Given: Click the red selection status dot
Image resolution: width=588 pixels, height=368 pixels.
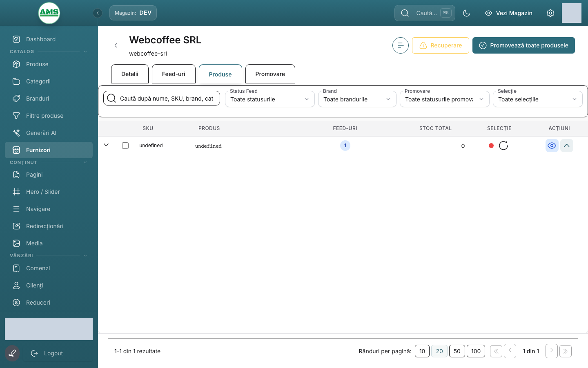Looking at the screenshot, I should 491,146.
